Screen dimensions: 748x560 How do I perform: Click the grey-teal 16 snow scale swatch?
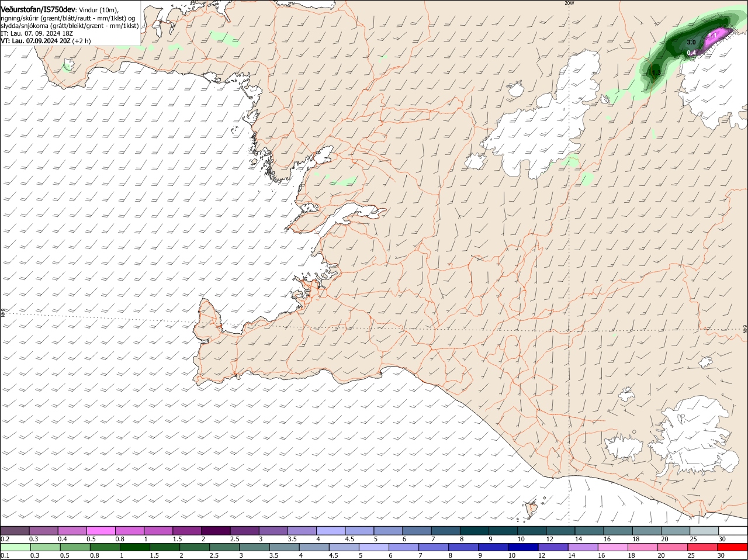(617, 530)
